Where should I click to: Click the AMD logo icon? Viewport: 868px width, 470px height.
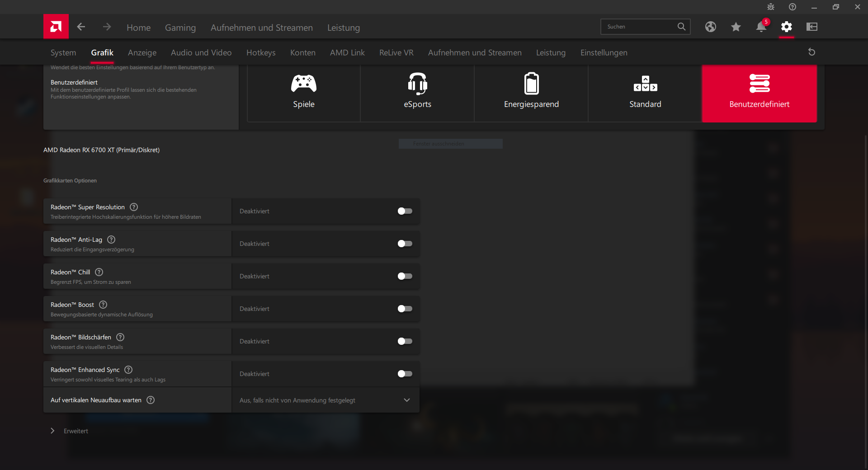(56, 27)
